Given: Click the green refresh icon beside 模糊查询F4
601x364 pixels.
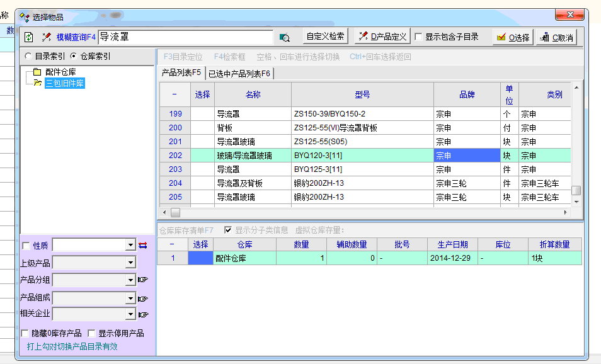Looking at the screenshot, I should [29, 37].
